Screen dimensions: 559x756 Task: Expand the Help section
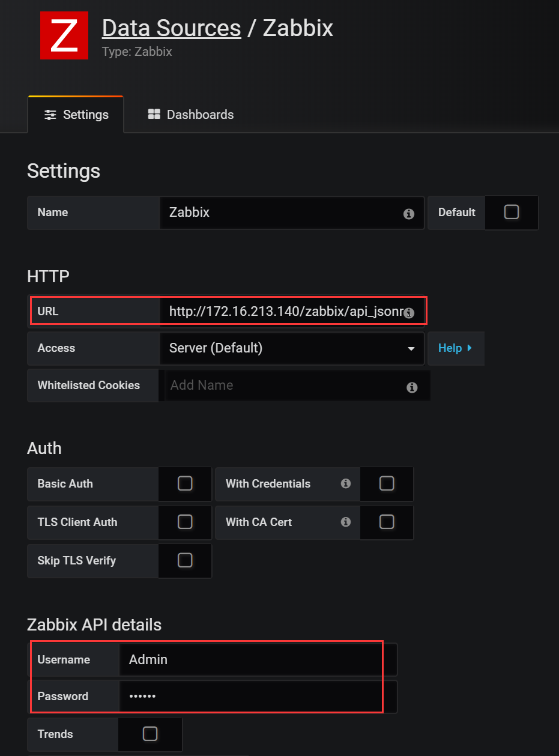pos(455,348)
